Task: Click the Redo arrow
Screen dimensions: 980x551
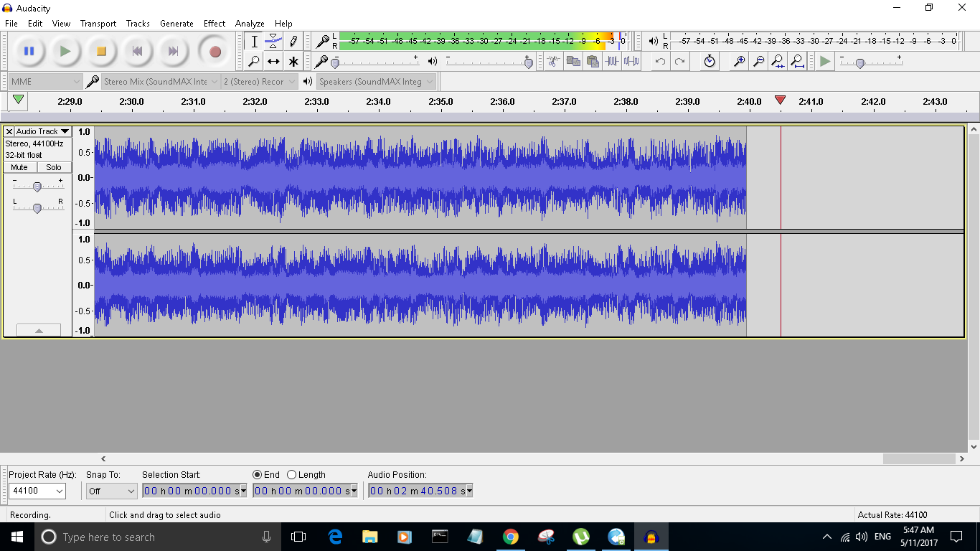Action: click(x=679, y=62)
